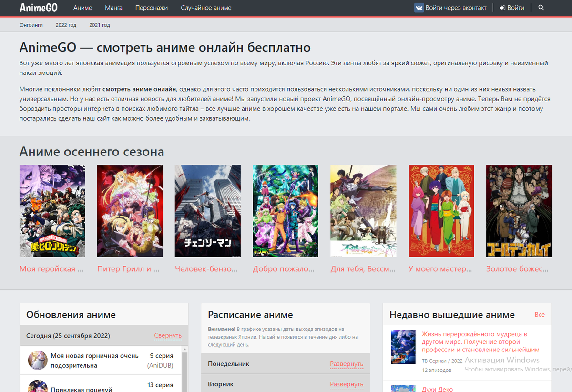The image size is (572, 392).
Task: Open Случайное аниме
Action: pos(206,8)
